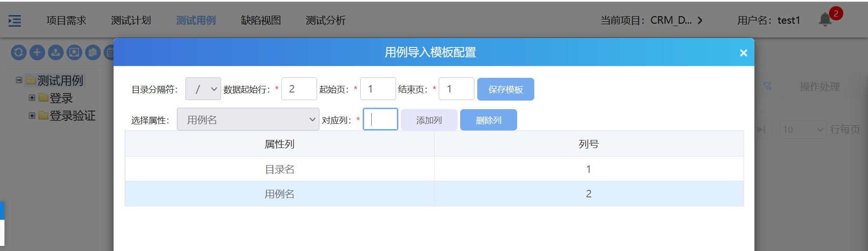Click the refresh icon in the toolbar
Viewport: 868px width, 251px height.
pyautogui.click(x=19, y=52)
